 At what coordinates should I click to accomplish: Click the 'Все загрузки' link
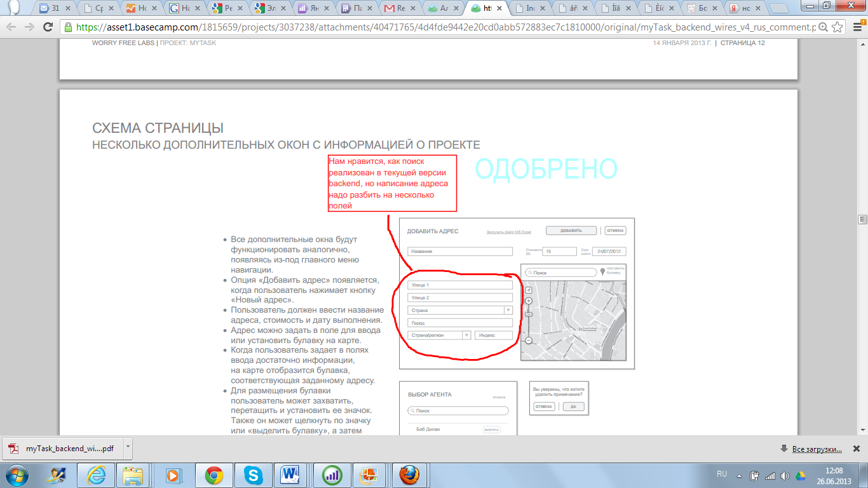pos(817,449)
